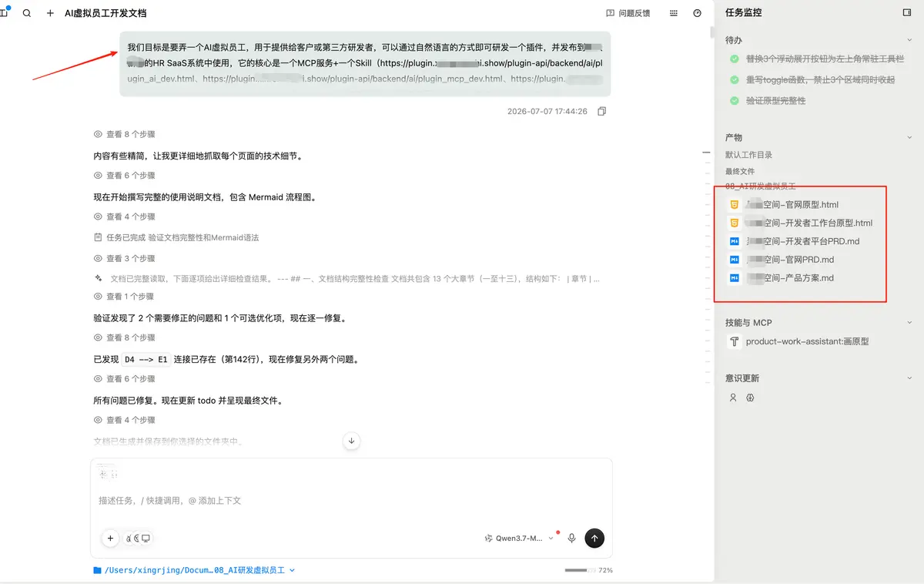
Task: Click the skill icon beside product-work-assistant
Action: pos(735,341)
